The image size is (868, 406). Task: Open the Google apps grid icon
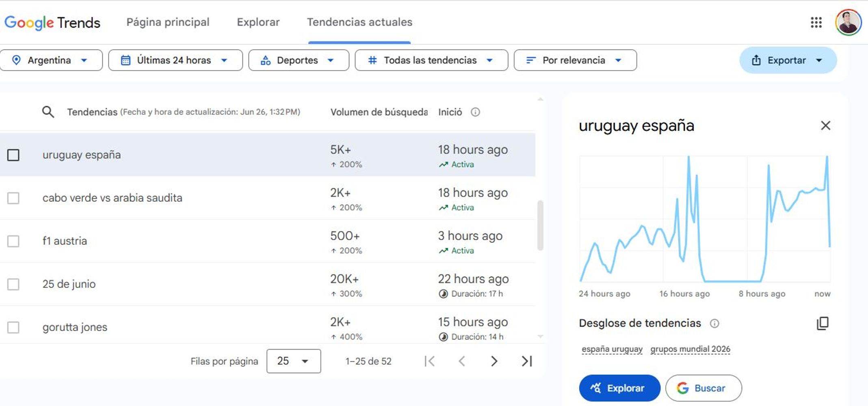pyautogui.click(x=816, y=22)
